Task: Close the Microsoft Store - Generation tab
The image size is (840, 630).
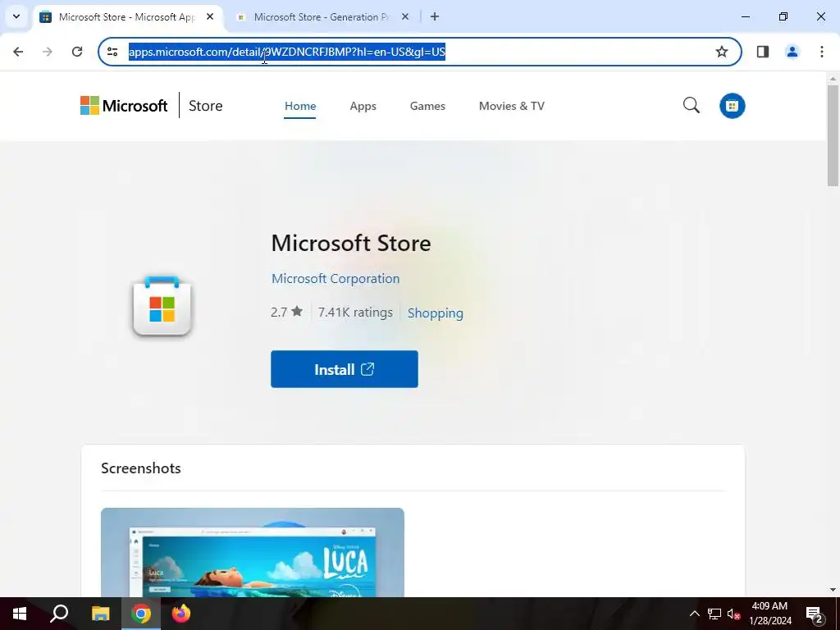Action: tap(405, 16)
